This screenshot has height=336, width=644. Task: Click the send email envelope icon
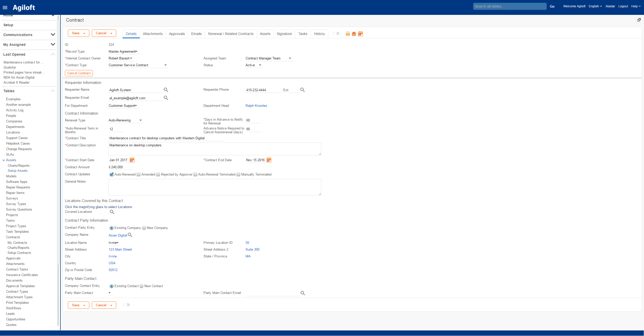pos(354,34)
